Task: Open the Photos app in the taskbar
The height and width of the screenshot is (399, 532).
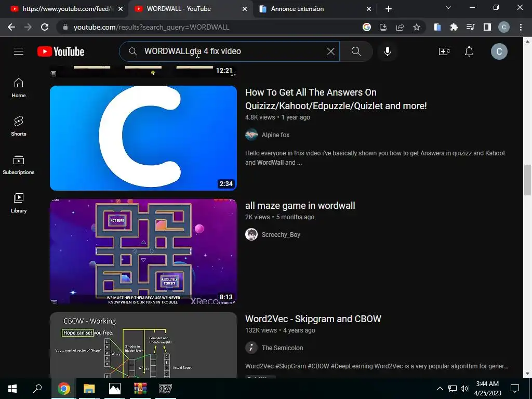Action: pos(115,389)
